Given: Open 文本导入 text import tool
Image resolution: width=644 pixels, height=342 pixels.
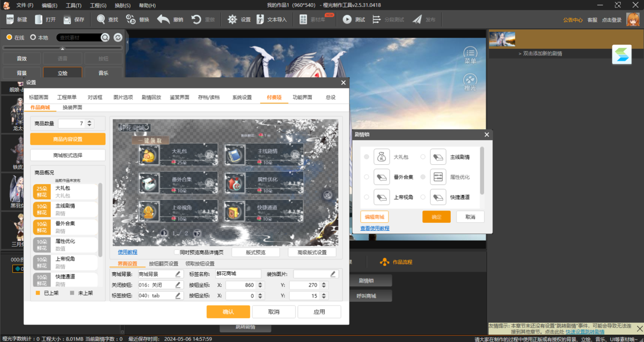Looking at the screenshot, I should coord(259,19).
